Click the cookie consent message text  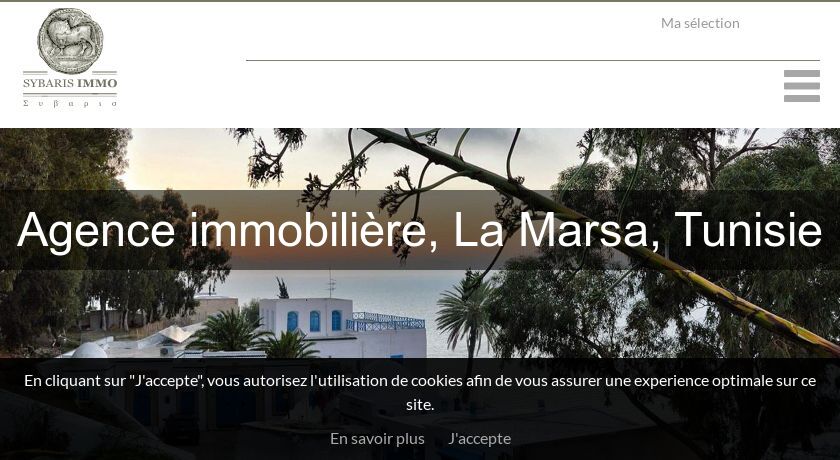[x=420, y=393]
